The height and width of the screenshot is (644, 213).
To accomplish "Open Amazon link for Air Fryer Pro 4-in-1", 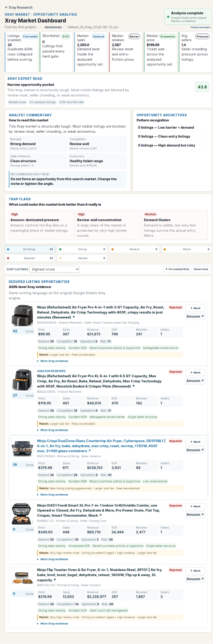I will click(x=195, y=316).
